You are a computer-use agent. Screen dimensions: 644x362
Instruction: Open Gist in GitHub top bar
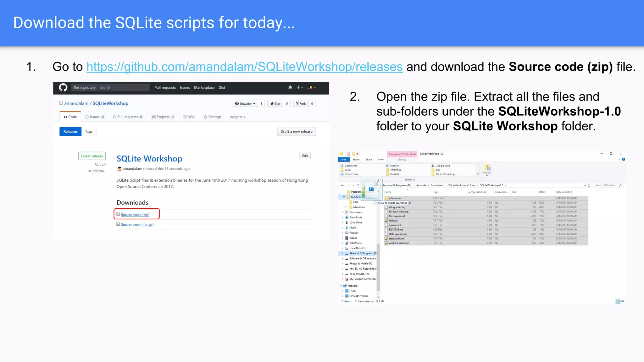coord(222,88)
